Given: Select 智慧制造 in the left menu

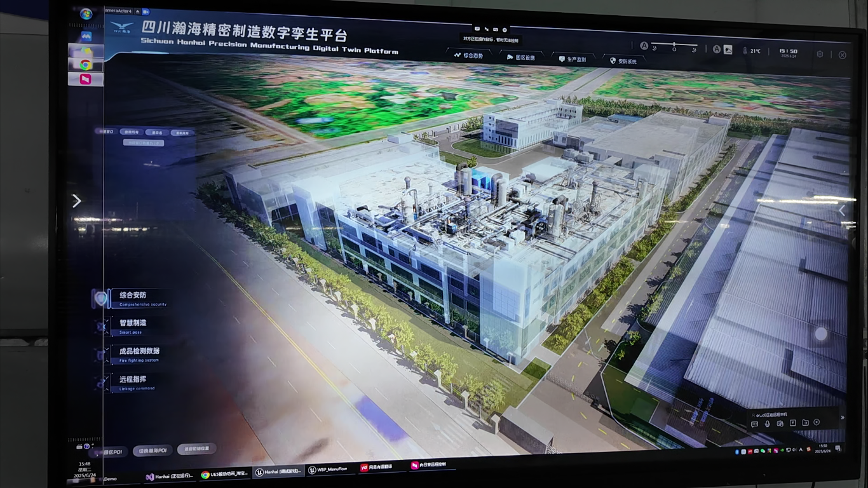Looking at the screenshot, I should pos(133,326).
